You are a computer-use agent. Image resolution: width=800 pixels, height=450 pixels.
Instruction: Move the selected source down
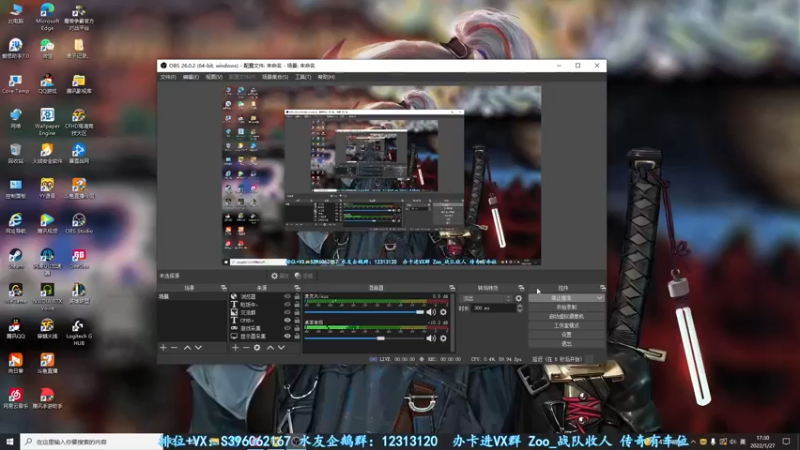click(x=281, y=347)
